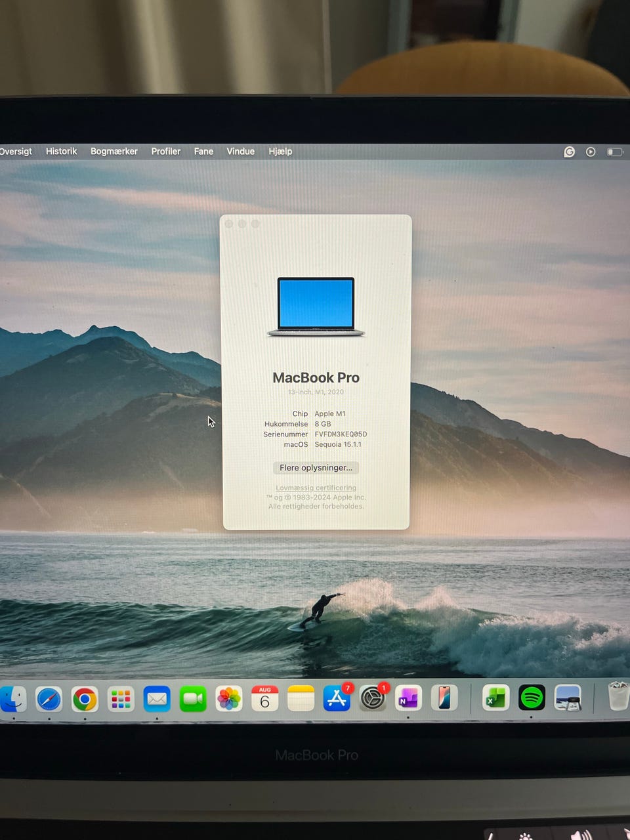The height and width of the screenshot is (840, 630).
Task: Click the Apple M1 chip value
Action: 330,414
